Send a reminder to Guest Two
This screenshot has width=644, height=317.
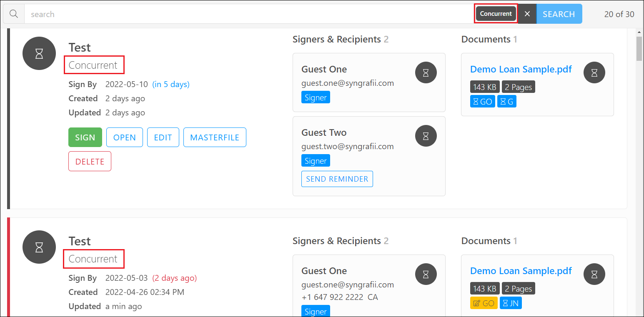(337, 179)
